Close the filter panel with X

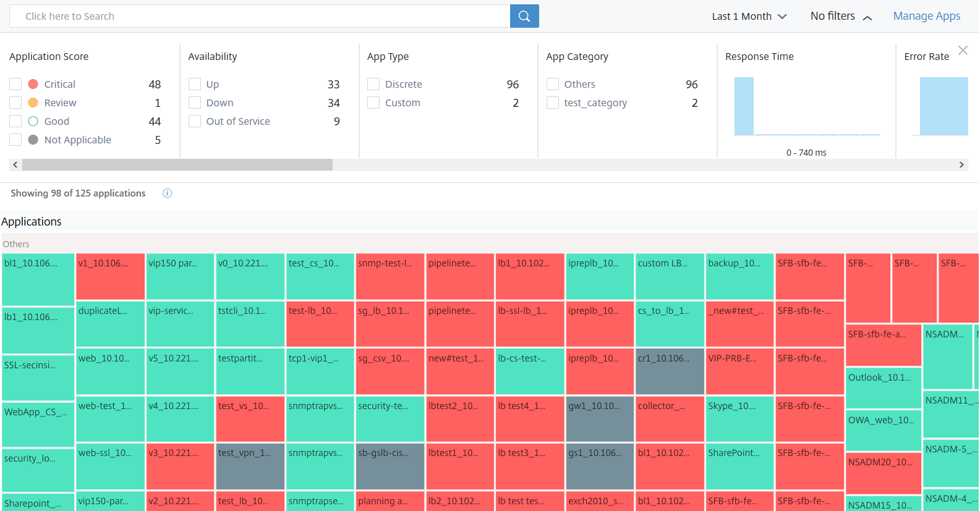pyautogui.click(x=963, y=50)
